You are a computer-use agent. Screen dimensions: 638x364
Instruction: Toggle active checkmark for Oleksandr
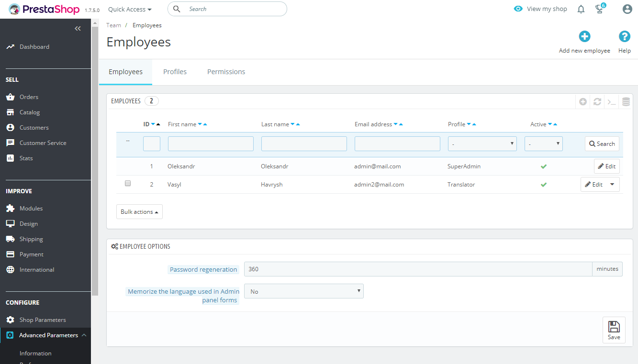point(544,166)
